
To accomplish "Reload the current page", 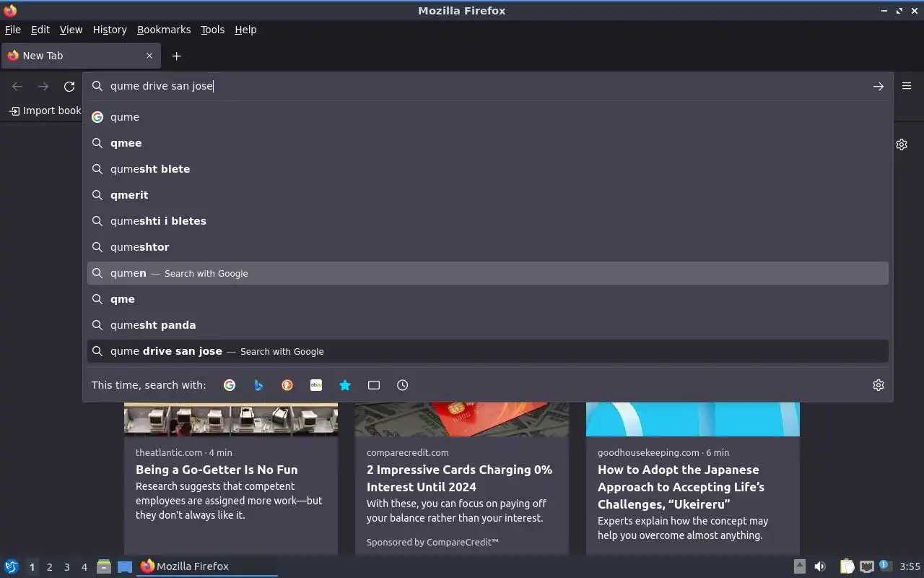I will point(69,86).
